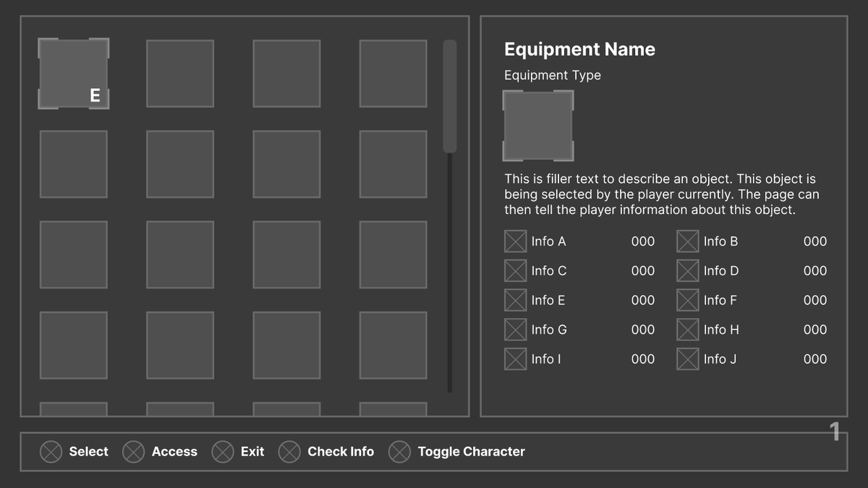Image resolution: width=868 pixels, height=488 pixels.
Task: Click the Info H placeholder icon
Action: (x=688, y=330)
